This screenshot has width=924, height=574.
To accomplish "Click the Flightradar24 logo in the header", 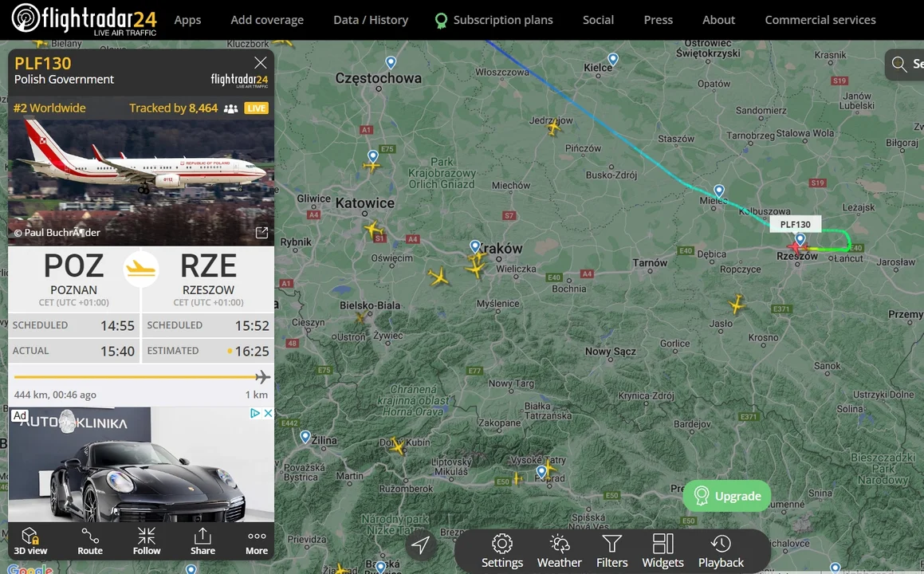I will coord(85,19).
